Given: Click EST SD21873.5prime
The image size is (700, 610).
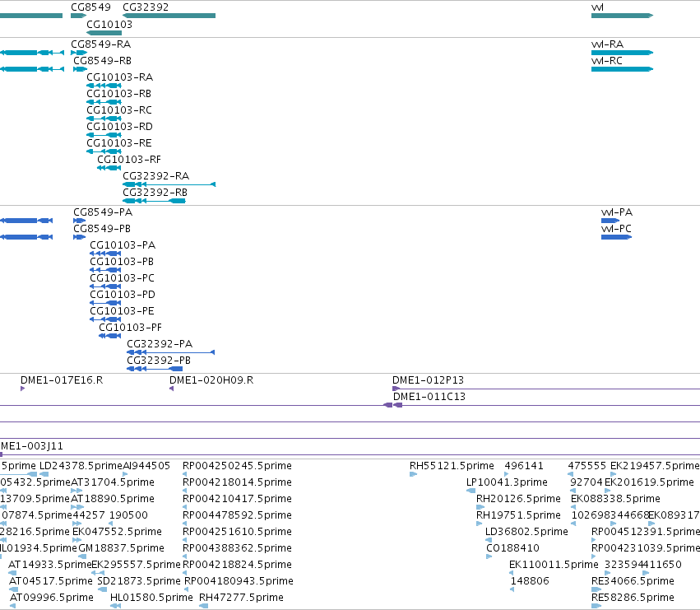Looking at the screenshot, I should [139, 582].
